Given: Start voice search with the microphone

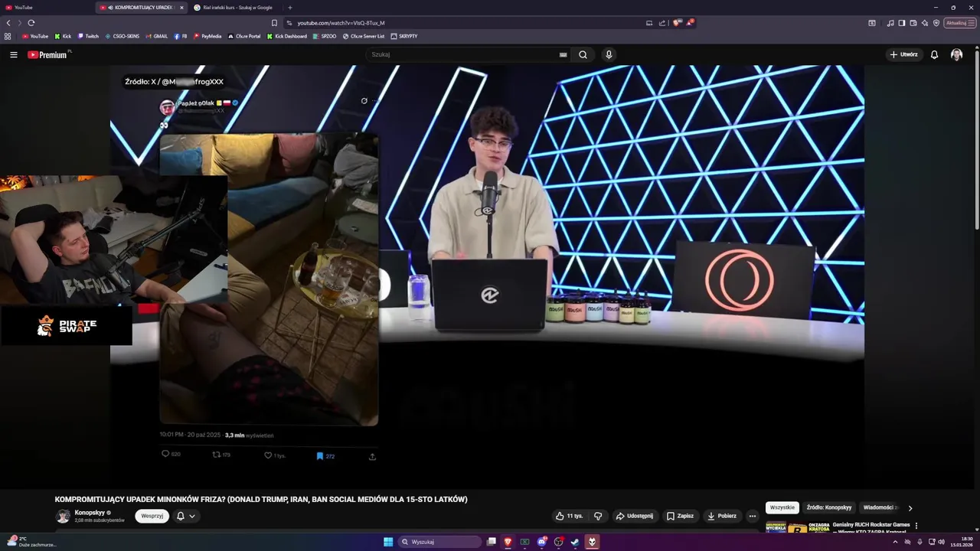Looking at the screenshot, I should pos(609,54).
